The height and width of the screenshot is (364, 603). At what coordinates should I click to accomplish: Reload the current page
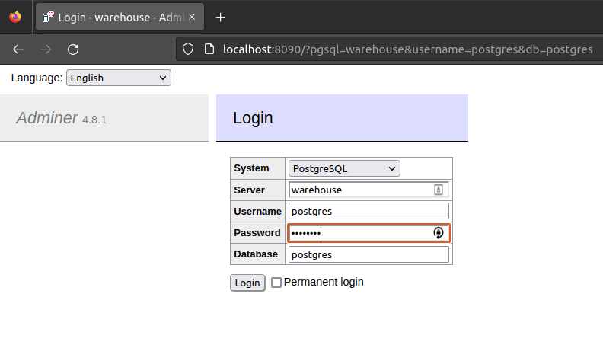pyautogui.click(x=73, y=49)
